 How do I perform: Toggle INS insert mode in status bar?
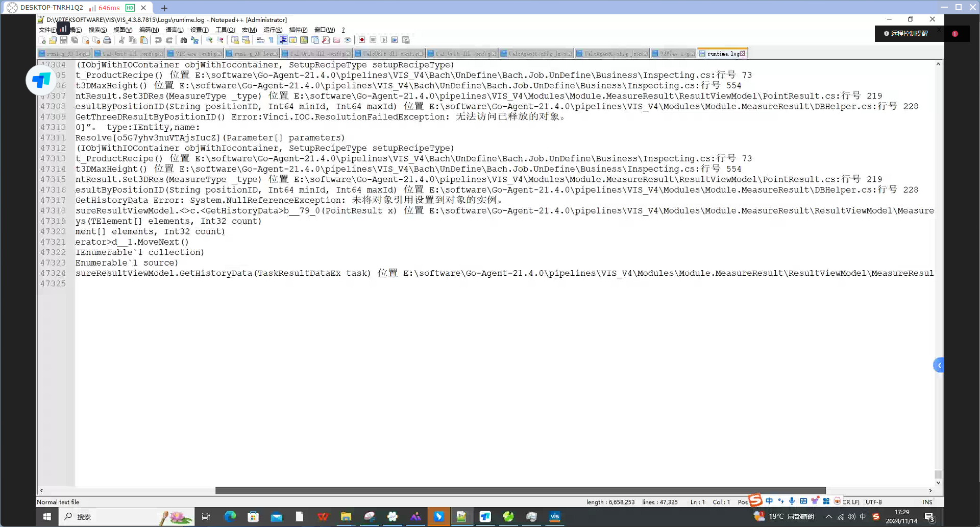coord(927,502)
